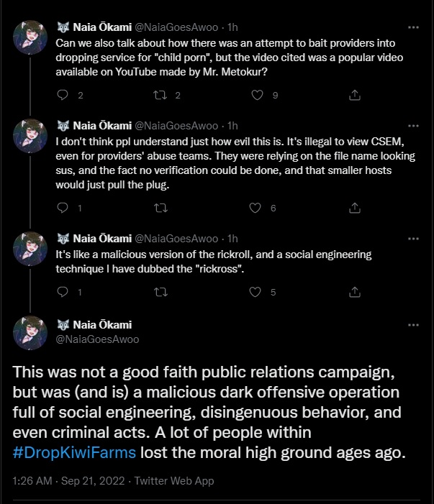Retweet the first tweet about Mr. Metokur
Viewport: 434px width, 504px height.
coord(161,94)
